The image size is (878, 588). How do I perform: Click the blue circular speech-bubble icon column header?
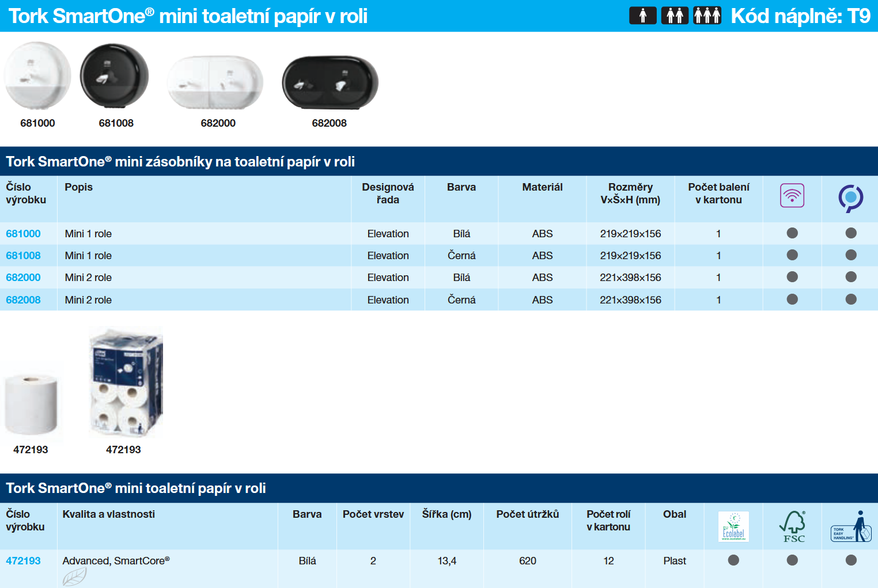pyautogui.click(x=851, y=198)
